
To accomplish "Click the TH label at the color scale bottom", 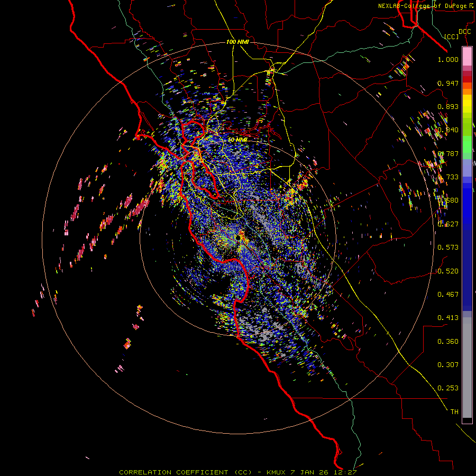I will 454,412.
